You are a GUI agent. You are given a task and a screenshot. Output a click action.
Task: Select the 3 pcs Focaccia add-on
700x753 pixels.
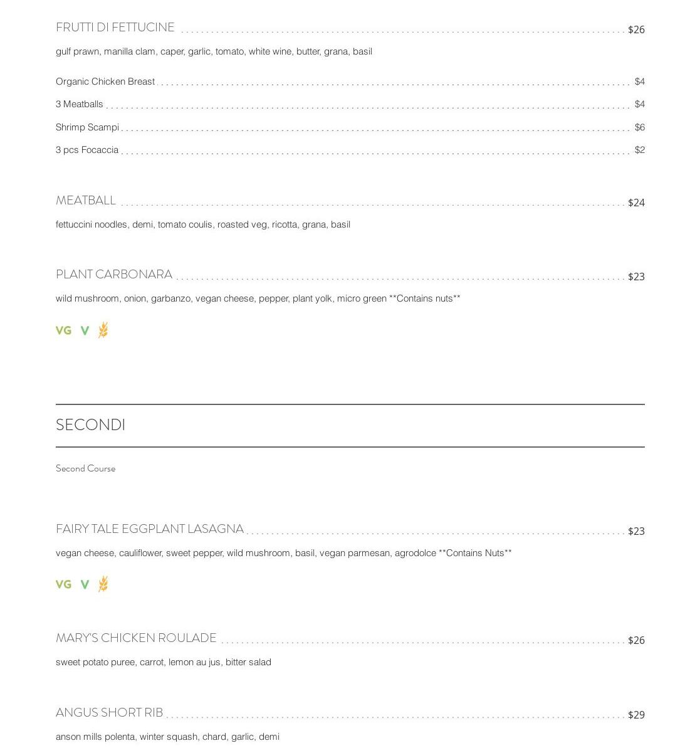(87, 150)
